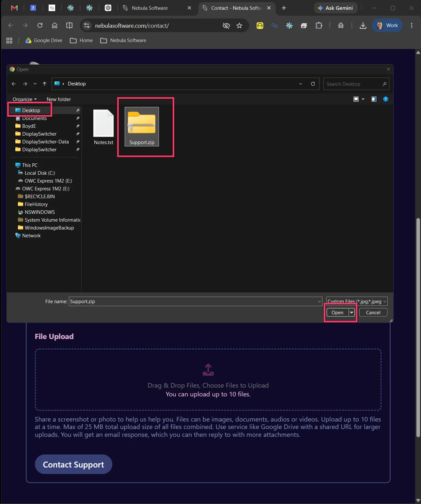
Task: Open dialog help question mark icon
Action: (x=386, y=99)
